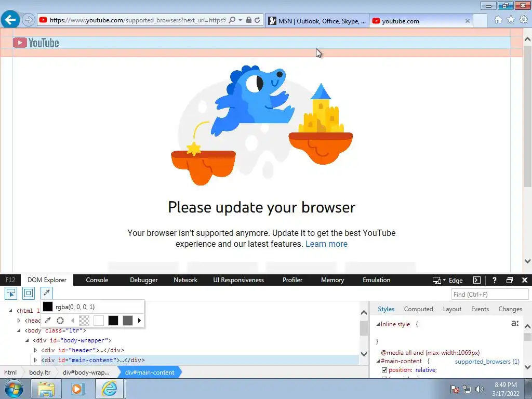Open the Memory tab
Viewport: 532px width, 399px height.
point(332,280)
